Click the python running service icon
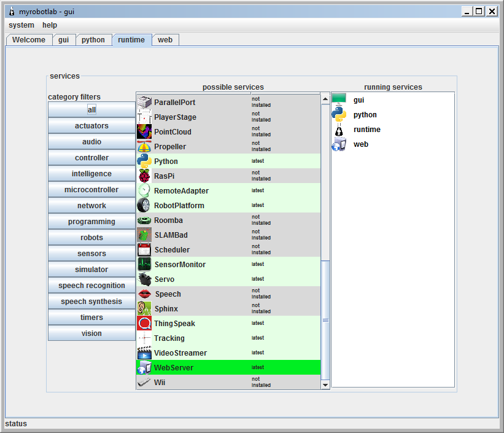The width and height of the screenshot is (504, 433). tap(339, 114)
